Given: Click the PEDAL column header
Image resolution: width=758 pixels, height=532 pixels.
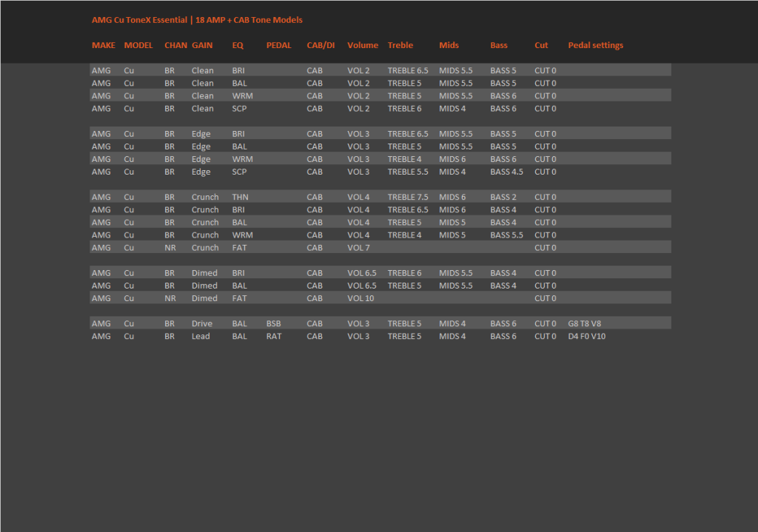Looking at the screenshot, I should (x=279, y=45).
